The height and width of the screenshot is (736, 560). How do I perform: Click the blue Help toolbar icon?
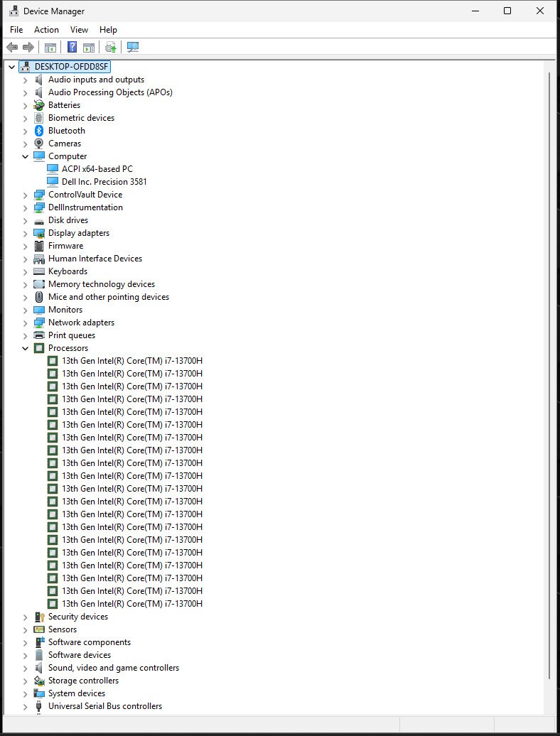tap(72, 47)
